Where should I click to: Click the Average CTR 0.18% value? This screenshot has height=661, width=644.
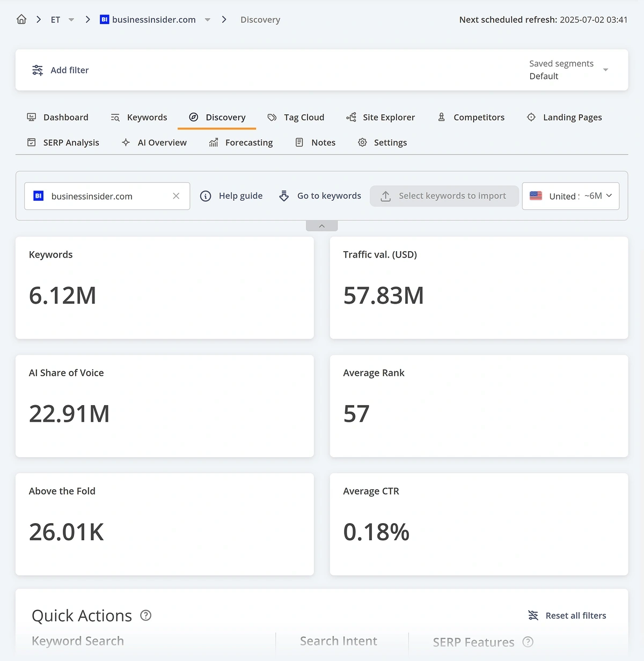(376, 532)
